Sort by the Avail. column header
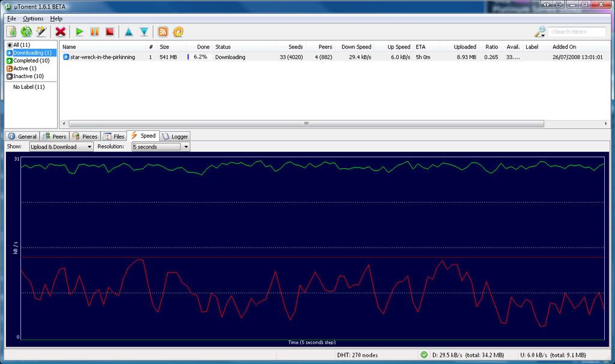 pyautogui.click(x=513, y=47)
